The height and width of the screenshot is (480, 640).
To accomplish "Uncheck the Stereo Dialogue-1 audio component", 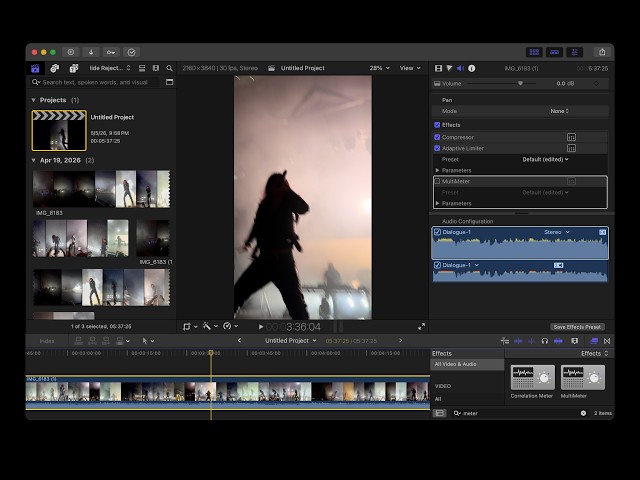I will pyautogui.click(x=437, y=232).
